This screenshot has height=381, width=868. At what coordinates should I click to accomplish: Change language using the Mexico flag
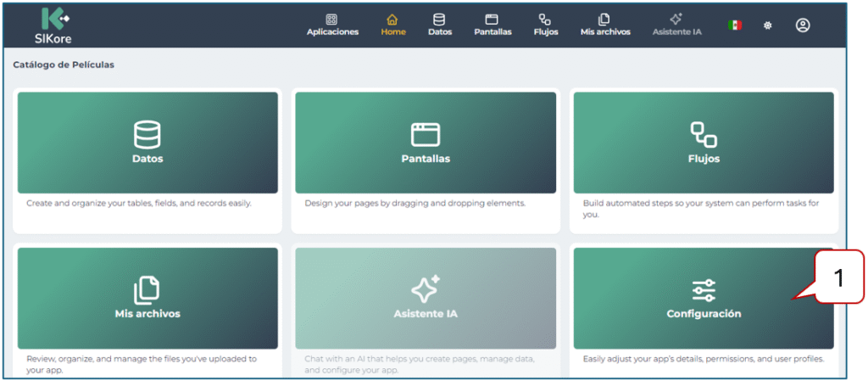click(734, 25)
